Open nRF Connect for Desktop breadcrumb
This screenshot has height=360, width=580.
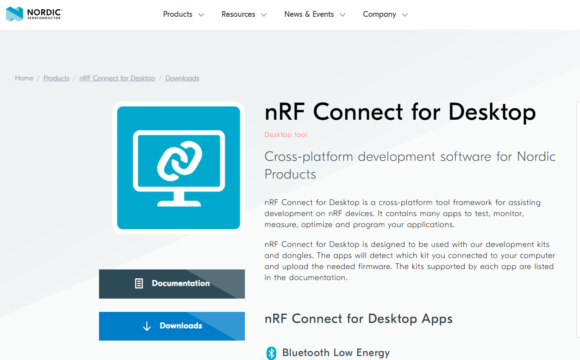pyautogui.click(x=117, y=78)
